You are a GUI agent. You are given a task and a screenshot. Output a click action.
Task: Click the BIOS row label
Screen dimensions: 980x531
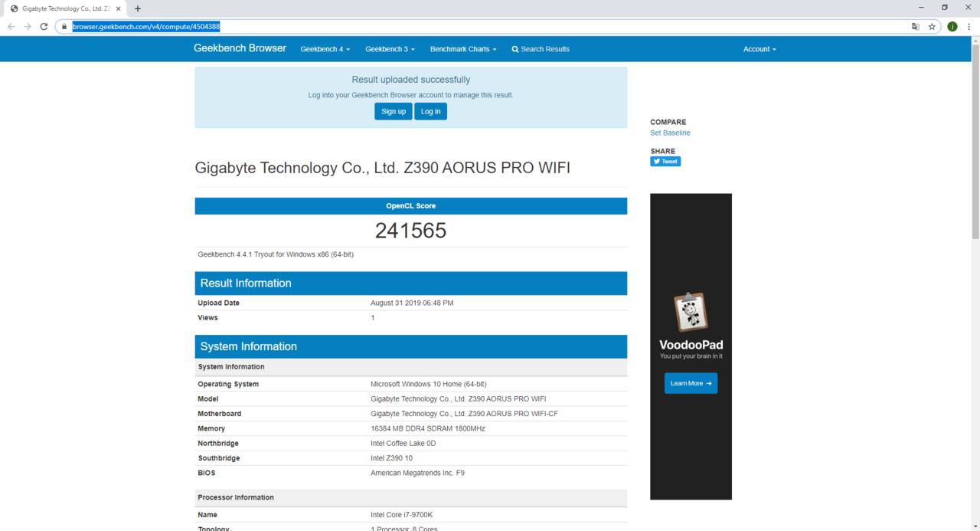[x=207, y=473]
